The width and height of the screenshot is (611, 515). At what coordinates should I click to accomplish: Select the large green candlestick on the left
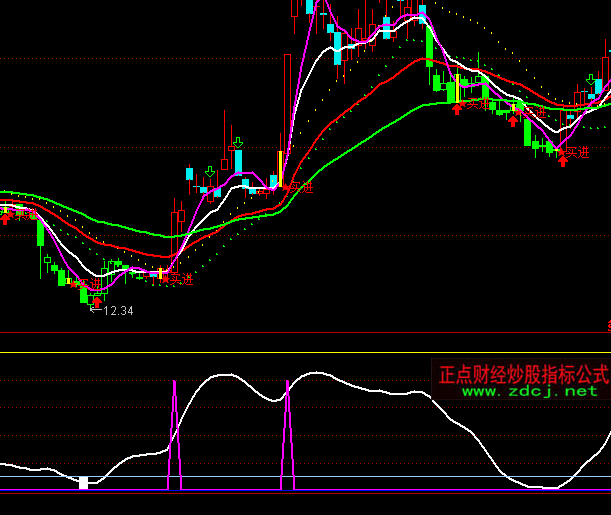tap(40, 233)
